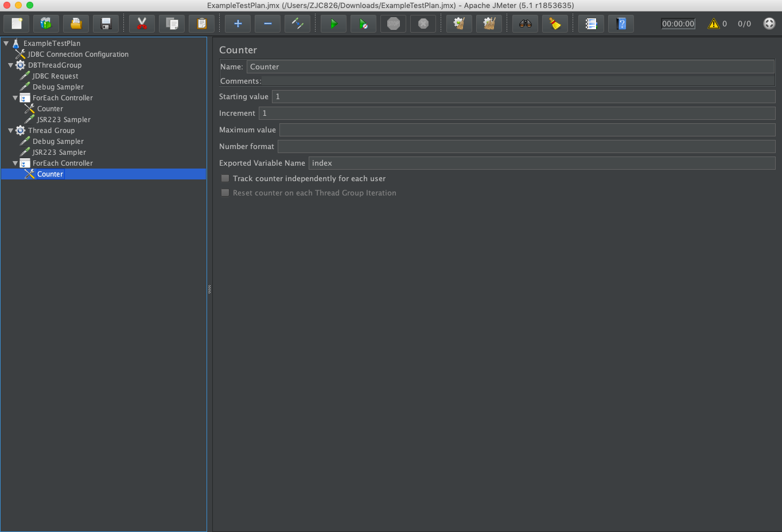Click the grey Stop test icon
The image size is (782, 532).
click(x=393, y=24)
